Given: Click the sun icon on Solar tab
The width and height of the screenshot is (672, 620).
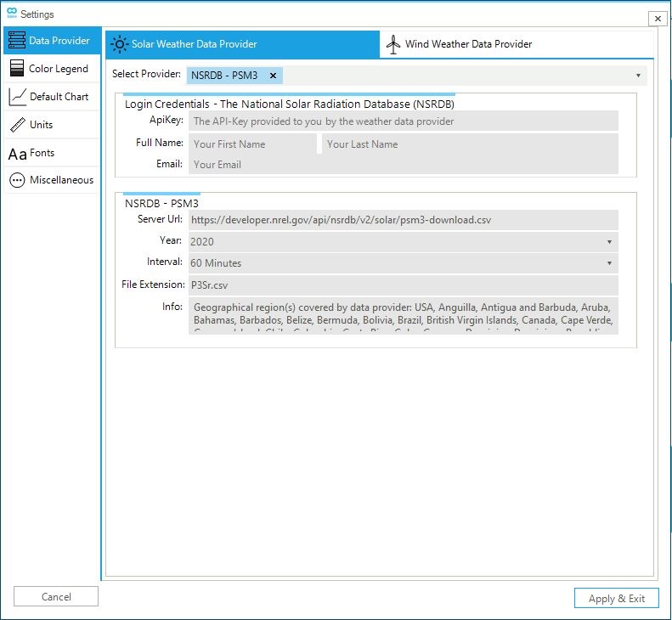Looking at the screenshot, I should pos(119,44).
